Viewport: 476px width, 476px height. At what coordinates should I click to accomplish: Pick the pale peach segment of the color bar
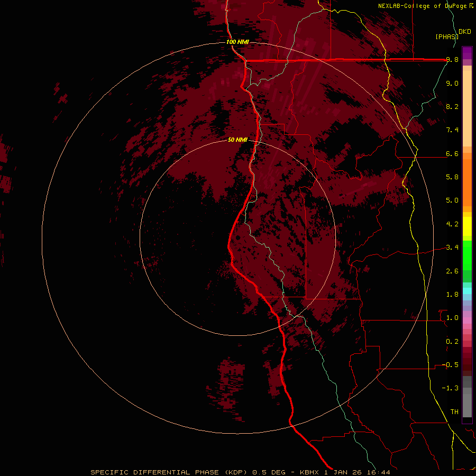pyautogui.click(x=467, y=108)
